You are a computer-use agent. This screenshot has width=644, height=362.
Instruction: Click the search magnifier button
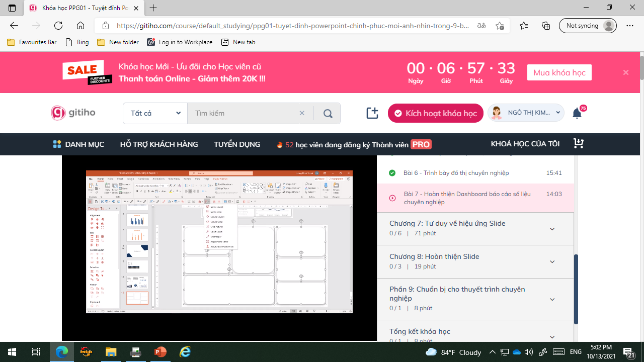tap(328, 114)
